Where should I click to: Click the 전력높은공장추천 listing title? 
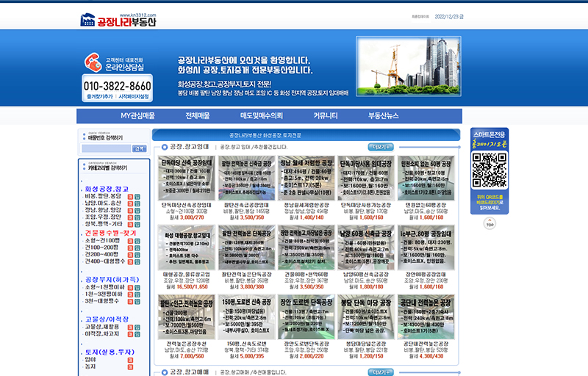187,344
